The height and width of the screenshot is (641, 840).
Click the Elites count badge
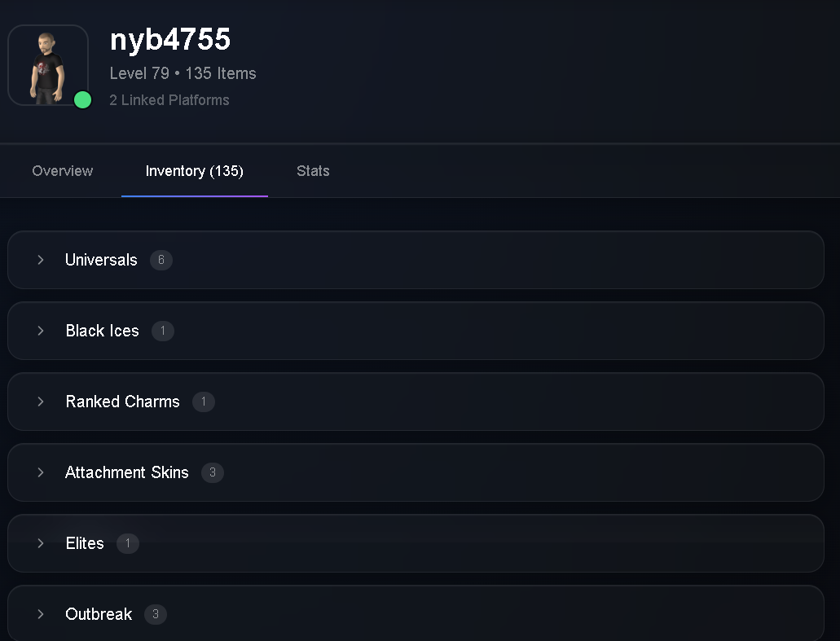pos(127,543)
